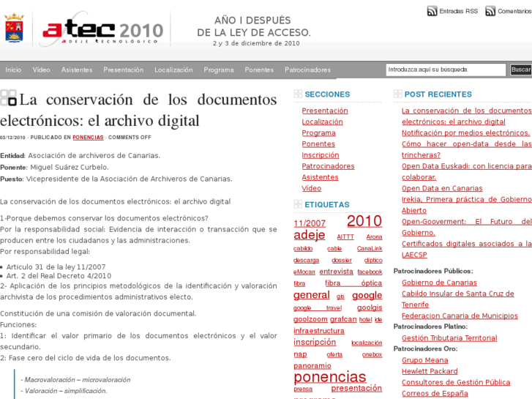Viewport: 532px width, 399px height.
Task: Click the atec 2010 logo
Action: point(102,31)
